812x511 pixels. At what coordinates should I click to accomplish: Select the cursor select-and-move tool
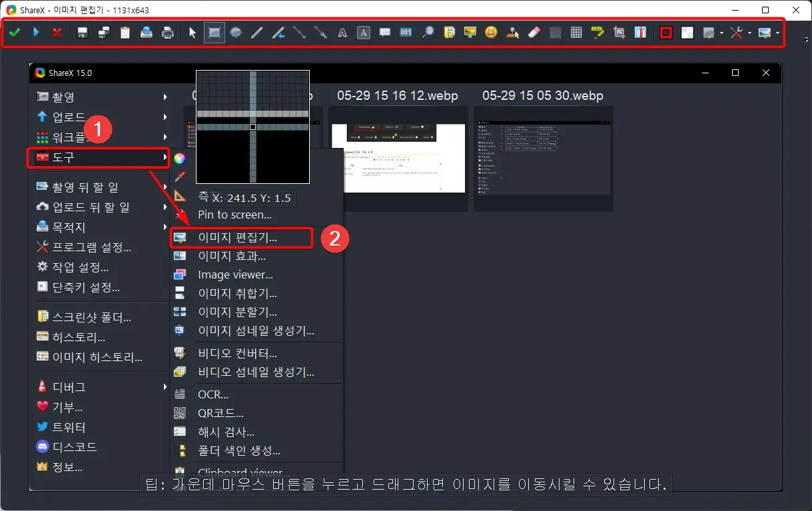(193, 33)
